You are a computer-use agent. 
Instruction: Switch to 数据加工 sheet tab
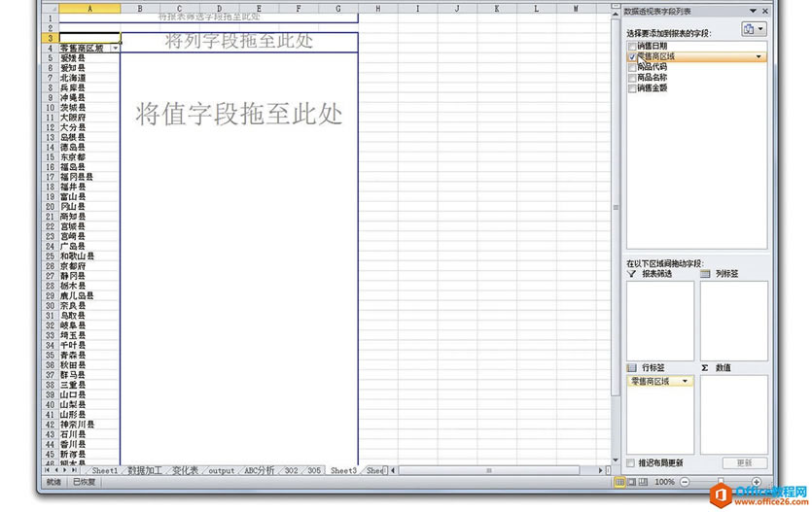[x=145, y=470]
